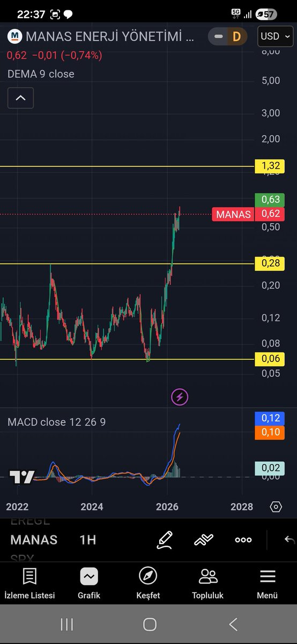Open the drawing pen tool
Viewport: 297px width, 644px height.
pyautogui.click(x=165, y=540)
